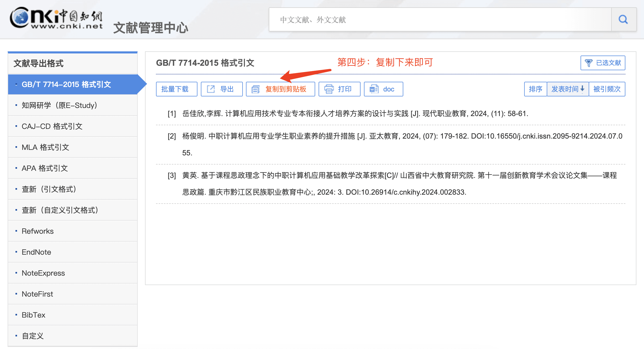The height and width of the screenshot is (349, 644).
Task: Click the down arrow beside 发表时间
Action: point(582,89)
